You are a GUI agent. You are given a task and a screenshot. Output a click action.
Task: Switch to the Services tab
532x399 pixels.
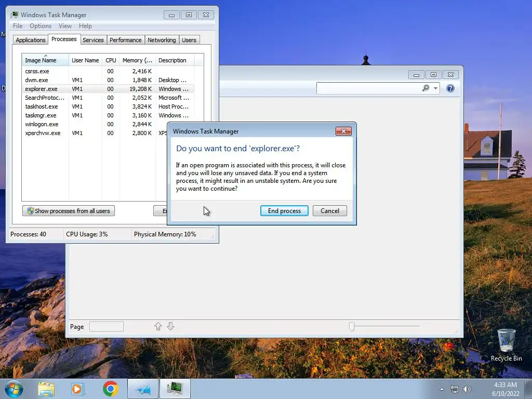pyautogui.click(x=93, y=40)
